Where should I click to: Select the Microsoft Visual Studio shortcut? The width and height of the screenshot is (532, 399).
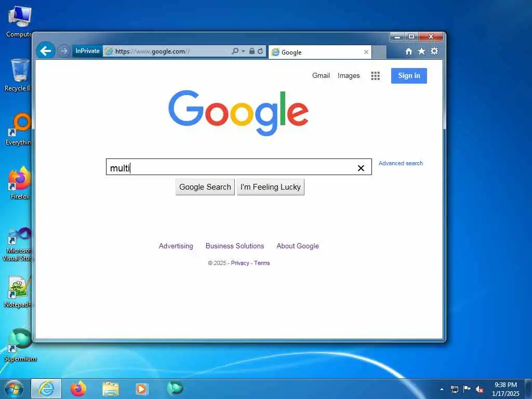coord(17,244)
